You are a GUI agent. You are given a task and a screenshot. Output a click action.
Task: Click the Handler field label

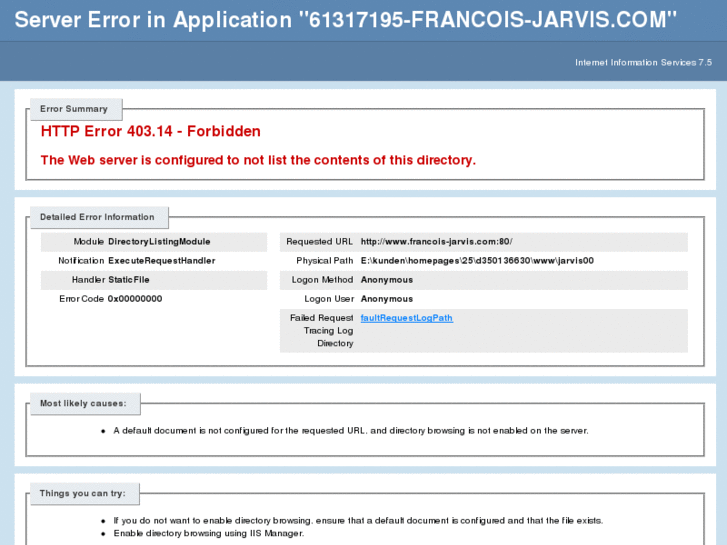pos(88,280)
